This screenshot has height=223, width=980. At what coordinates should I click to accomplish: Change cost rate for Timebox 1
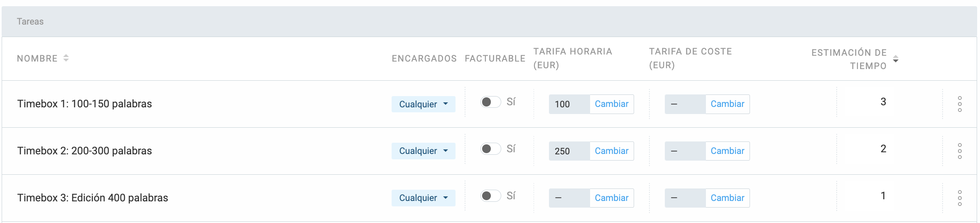[x=728, y=104]
